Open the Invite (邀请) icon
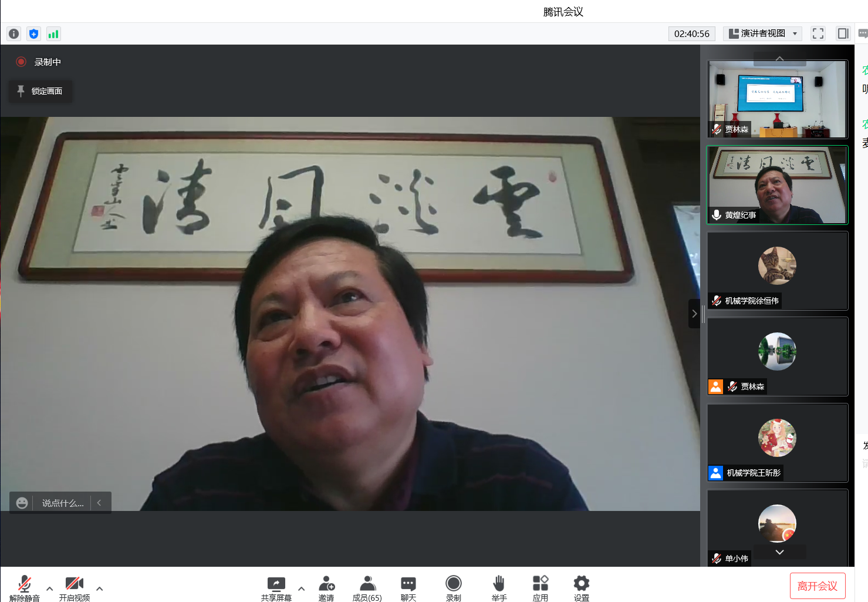The width and height of the screenshot is (868, 602). [326, 588]
